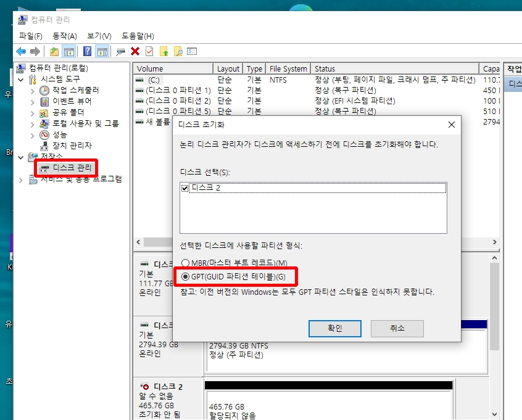Click the Computer Management window title icon

pos(22,20)
